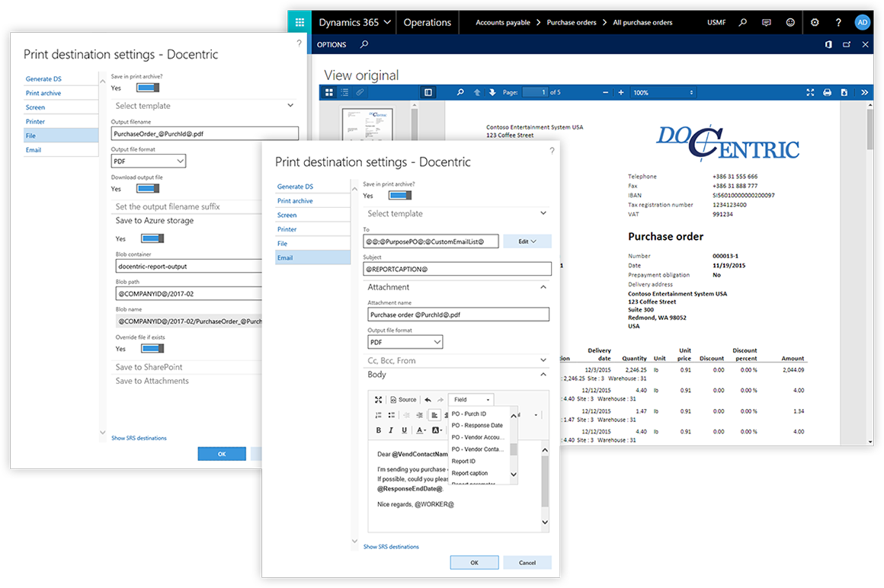
Task: Insert a numbered list in the email body
Action: [x=378, y=415]
